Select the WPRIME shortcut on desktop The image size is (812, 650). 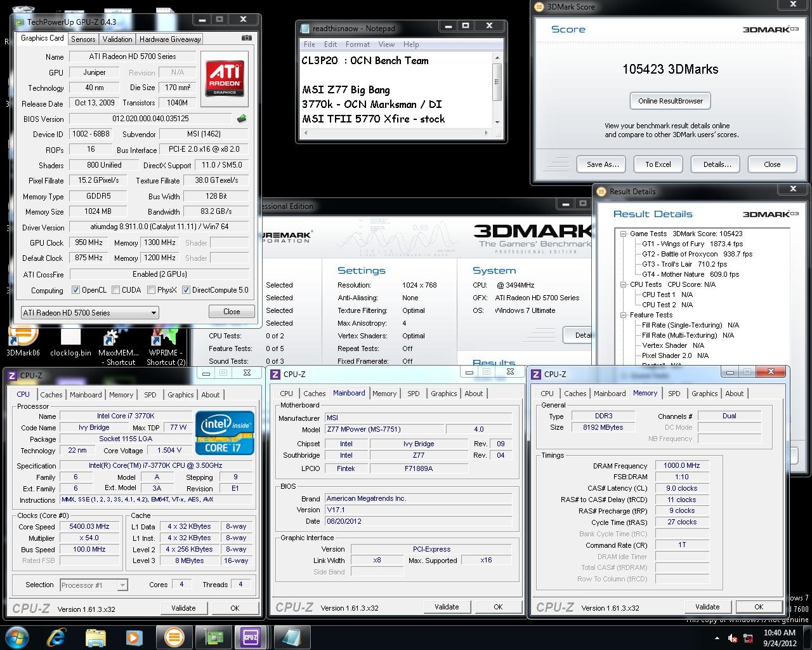point(166,346)
